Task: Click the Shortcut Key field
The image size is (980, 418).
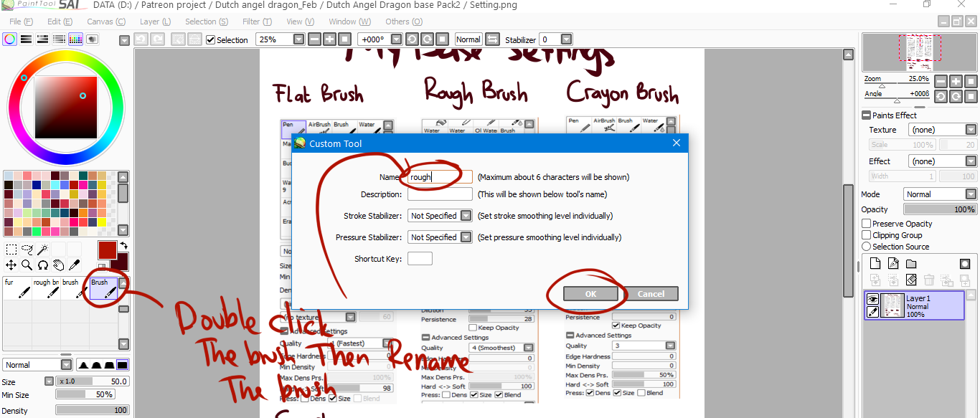Action: click(420, 259)
